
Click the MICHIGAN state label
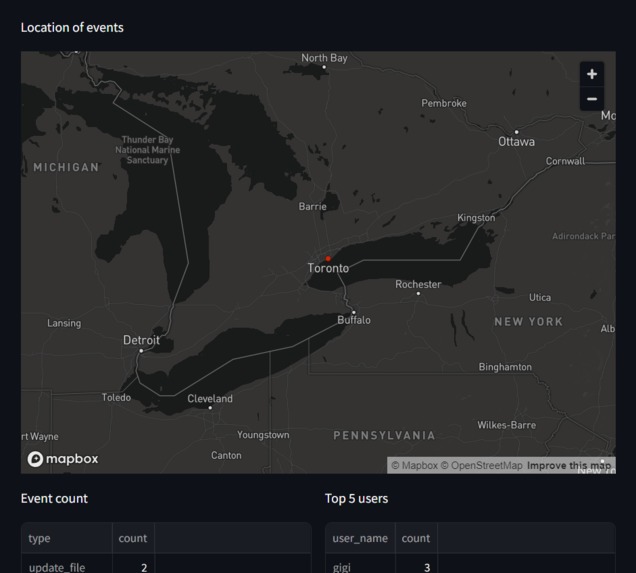click(x=66, y=167)
